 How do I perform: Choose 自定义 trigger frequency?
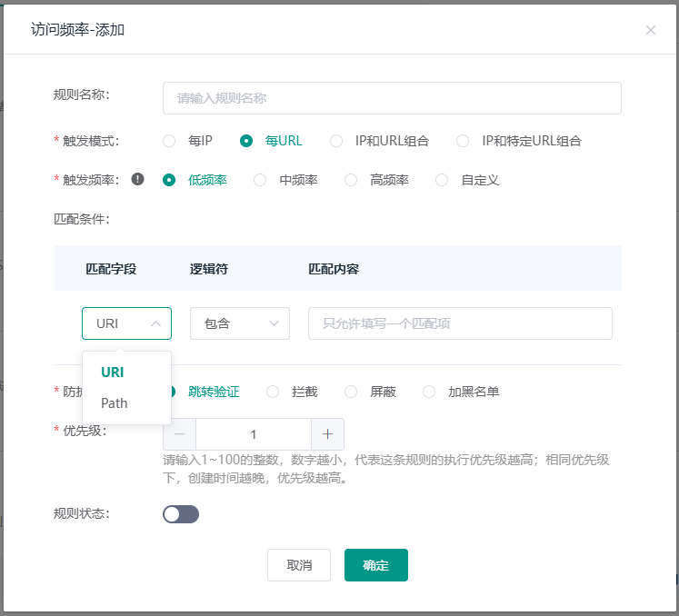(x=442, y=180)
